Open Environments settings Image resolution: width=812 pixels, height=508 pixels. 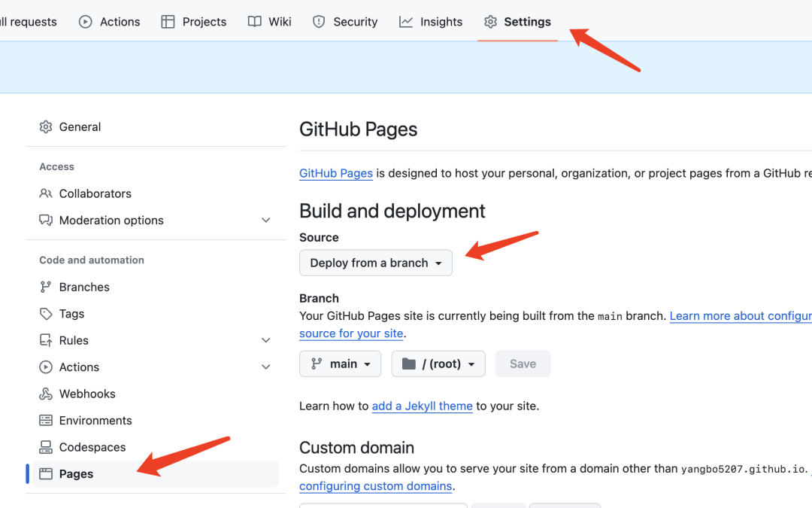(x=156, y=421)
